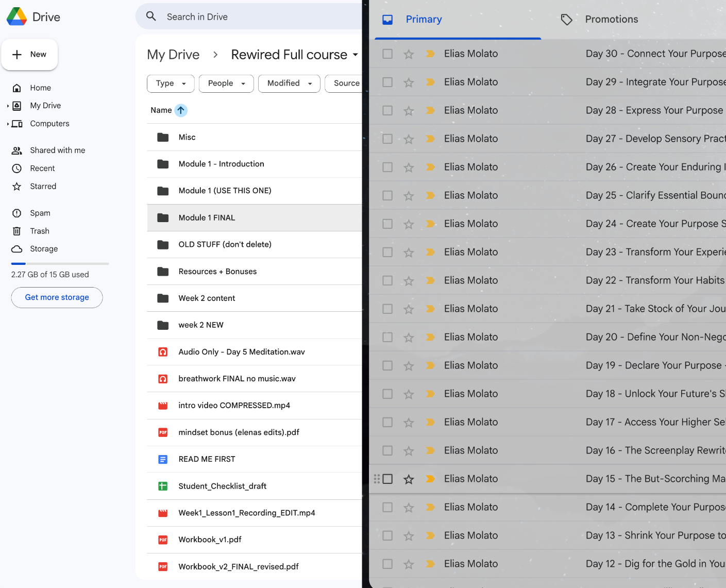Click Get more storage button
The width and height of the screenshot is (726, 588).
click(57, 297)
